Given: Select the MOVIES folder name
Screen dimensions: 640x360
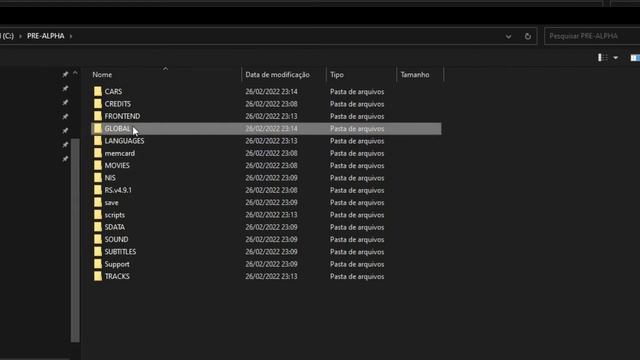Looking at the screenshot, I should (x=117, y=165).
